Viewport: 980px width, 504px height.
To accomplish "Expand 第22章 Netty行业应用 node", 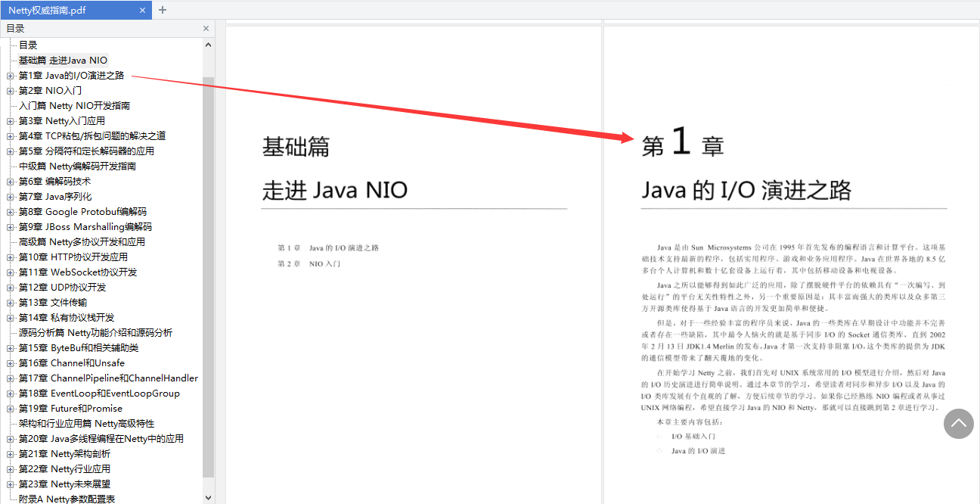I will 10,469.
